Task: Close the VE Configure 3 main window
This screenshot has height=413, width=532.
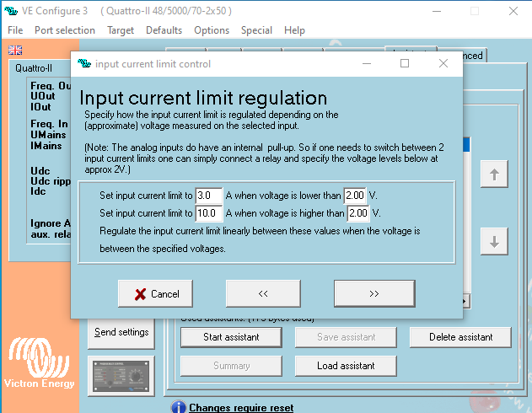Action: click(513, 11)
